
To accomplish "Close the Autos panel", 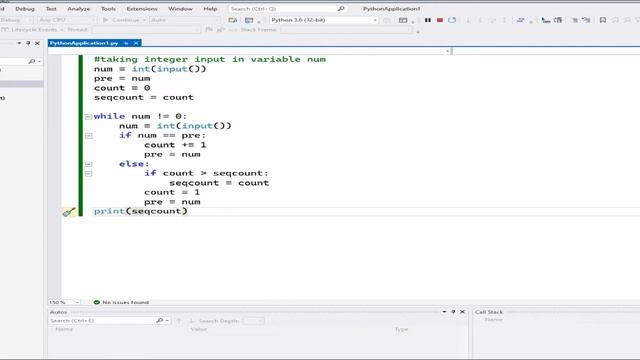I will point(462,312).
